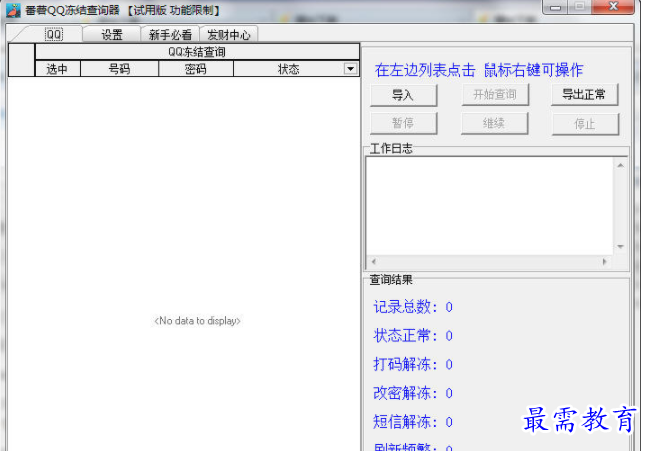This screenshot has width=645, height=451.
Task: Click inside the 工作日志 text area
Action: [x=490, y=206]
